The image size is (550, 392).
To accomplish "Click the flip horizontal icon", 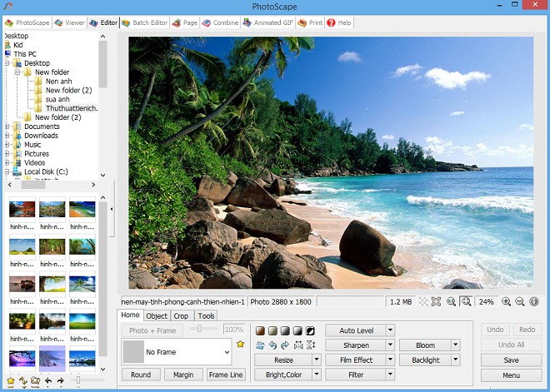I will [x=298, y=345].
